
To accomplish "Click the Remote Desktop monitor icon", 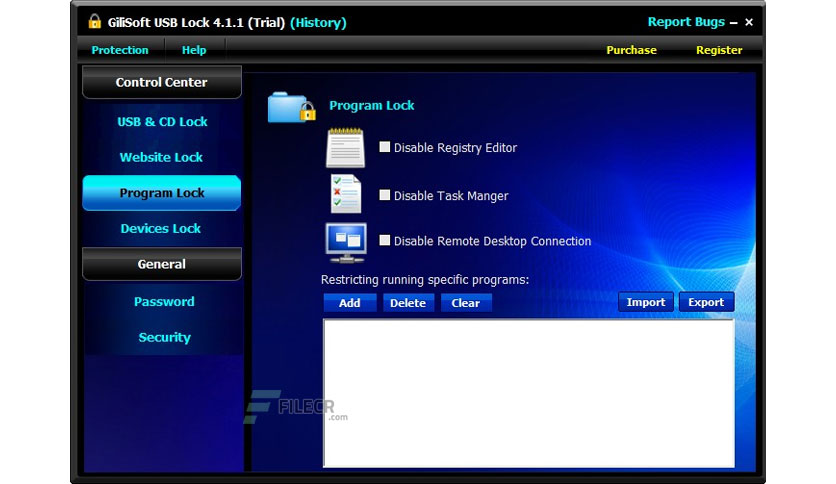I will pos(346,243).
